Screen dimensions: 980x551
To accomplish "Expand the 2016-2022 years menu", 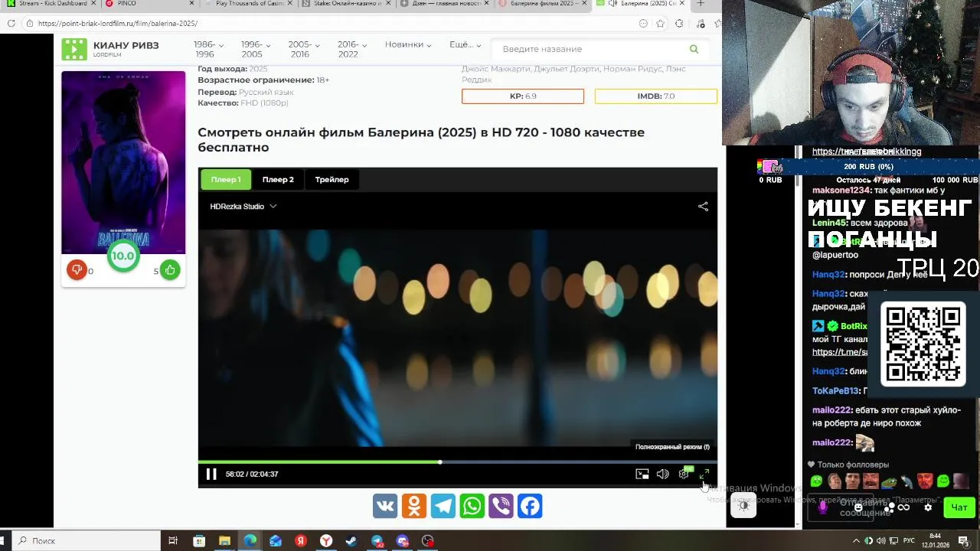I will 352,49.
